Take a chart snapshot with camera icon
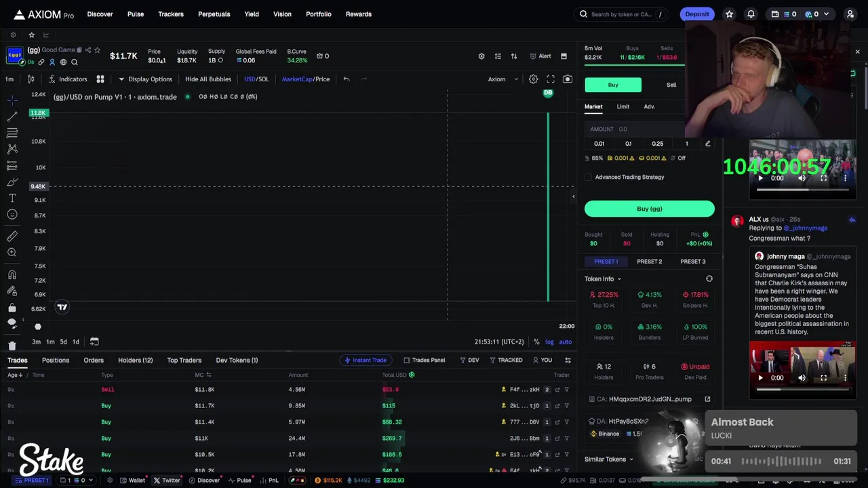Viewport: 868px width, 488px height. point(568,79)
